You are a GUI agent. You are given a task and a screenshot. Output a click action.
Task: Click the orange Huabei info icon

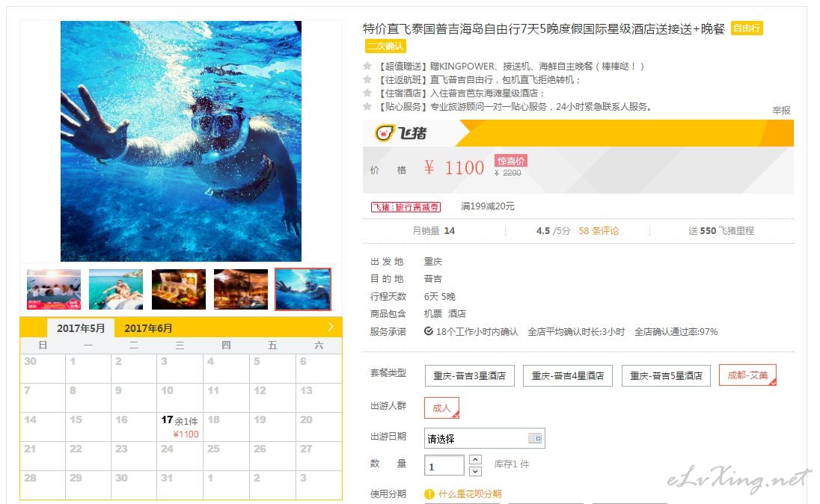click(x=429, y=494)
